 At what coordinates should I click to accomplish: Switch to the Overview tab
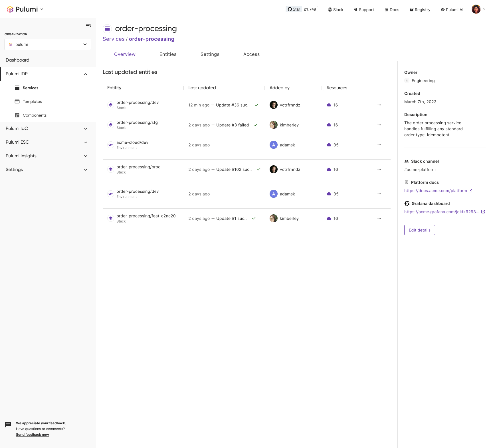tap(125, 54)
